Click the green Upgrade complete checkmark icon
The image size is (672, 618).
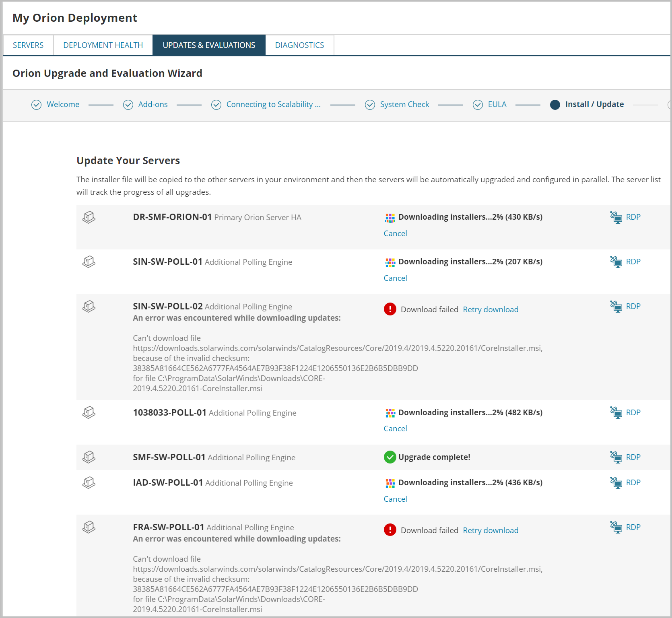coord(390,457)
